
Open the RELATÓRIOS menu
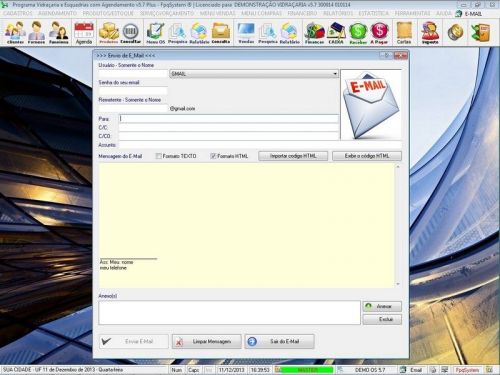click(338, 13)
